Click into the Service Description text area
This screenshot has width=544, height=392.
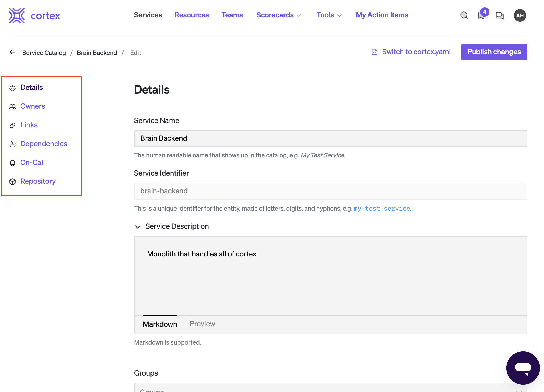coord(330,276)
